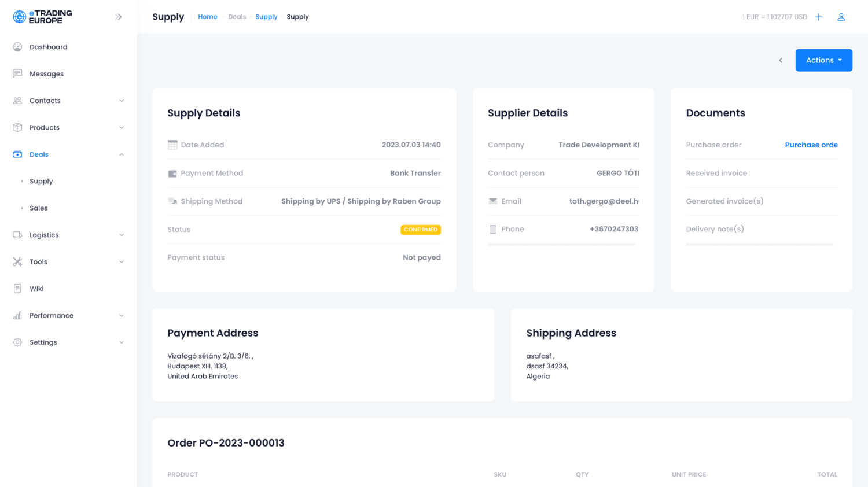Image resolution: width=868 pixels, height=487 pixels.
Task: Expand the Logistics menu
Action: pyautogui.click(x=122, y=235)
